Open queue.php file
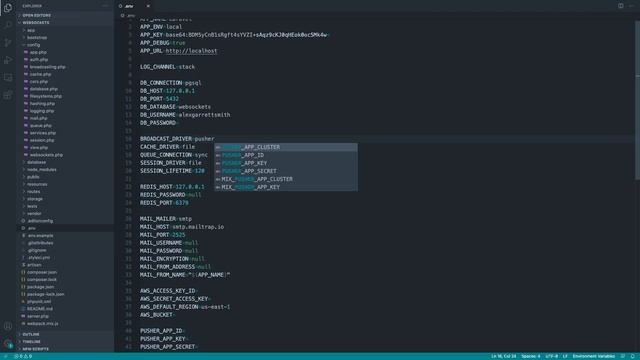 pyautogui.click(x=65, y=125)
